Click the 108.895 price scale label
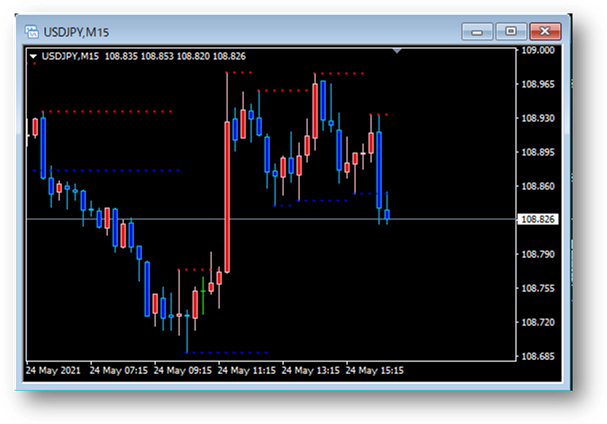Viewport: 607px width, 424px height. point(538,152)
